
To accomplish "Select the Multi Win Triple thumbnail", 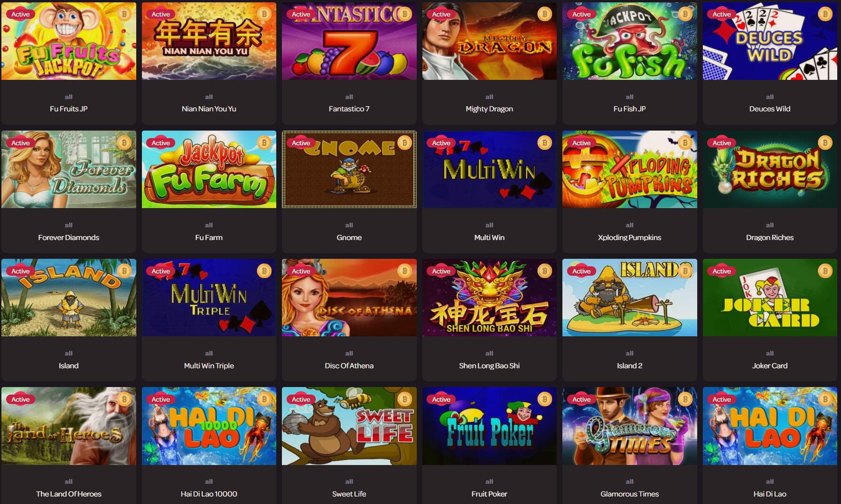I will [209, 297].
